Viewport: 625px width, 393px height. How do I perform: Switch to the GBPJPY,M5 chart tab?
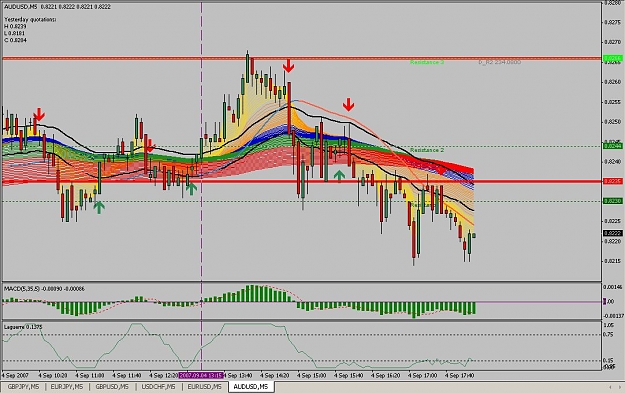pos(23,387)
